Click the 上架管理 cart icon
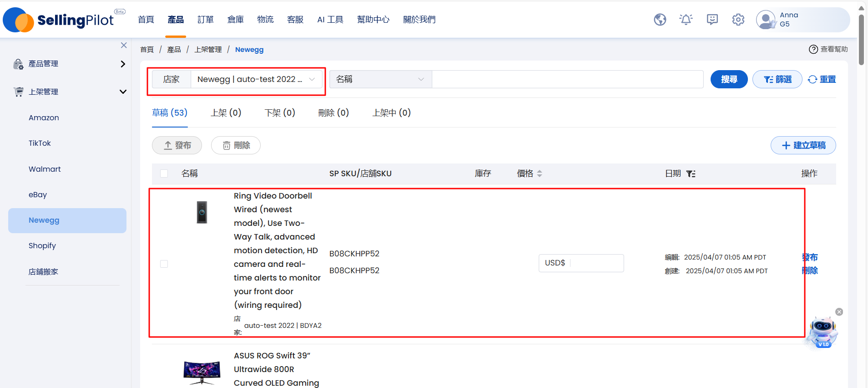This screenshot has width=868, height=388. pyautogui.click(x=18, y=92)
